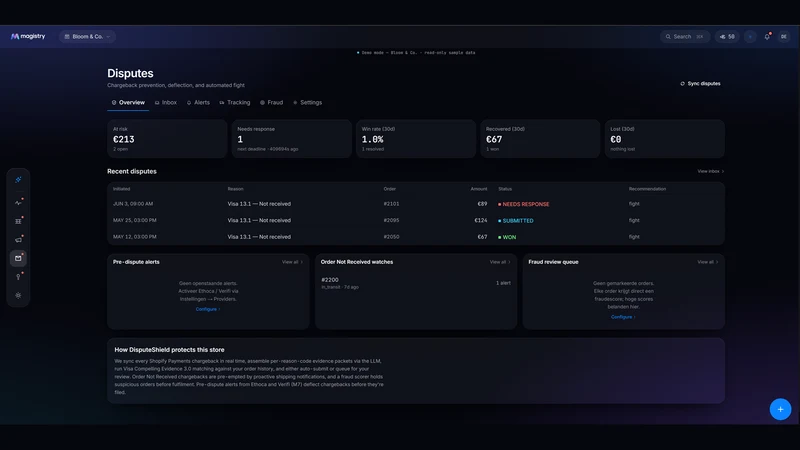Screen dimensions: 800x450
Task: Open the Fraud tab
Action: pyautogui.click(x=271, y=103)
